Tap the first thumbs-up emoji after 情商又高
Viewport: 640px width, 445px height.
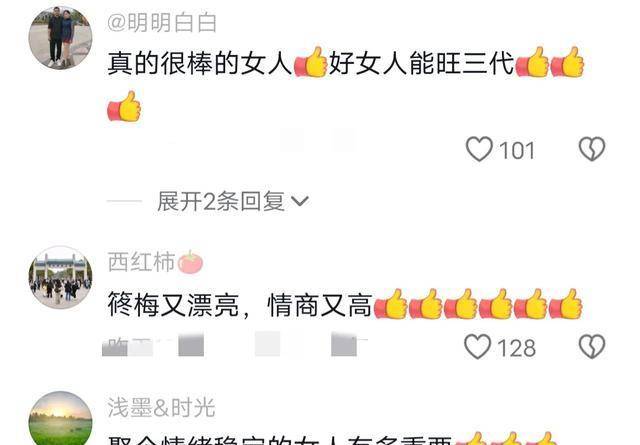point(391,304)
